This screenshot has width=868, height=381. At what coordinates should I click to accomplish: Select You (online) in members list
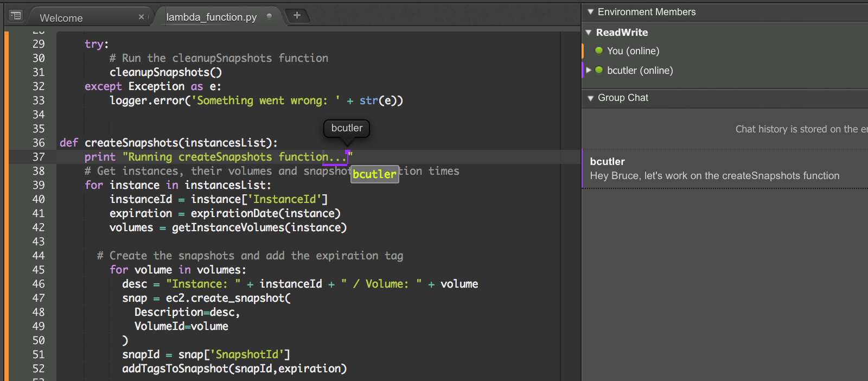pyautogui.click(x=633, y=51)
